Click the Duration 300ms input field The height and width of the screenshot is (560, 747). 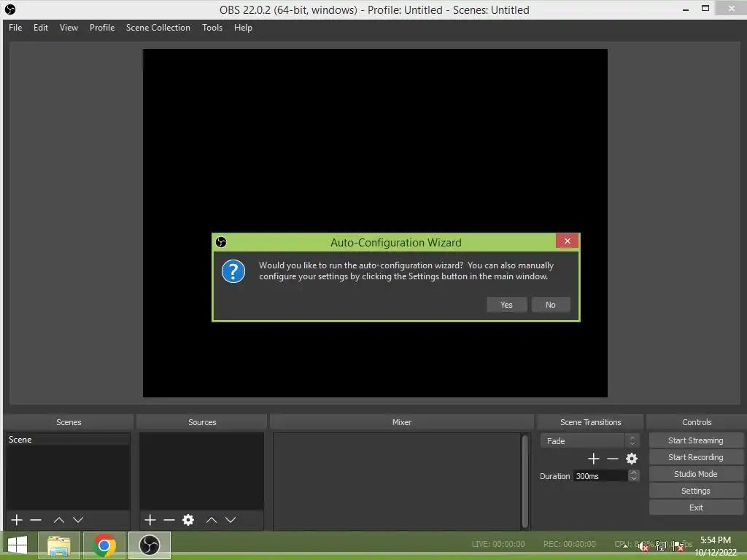601,475
